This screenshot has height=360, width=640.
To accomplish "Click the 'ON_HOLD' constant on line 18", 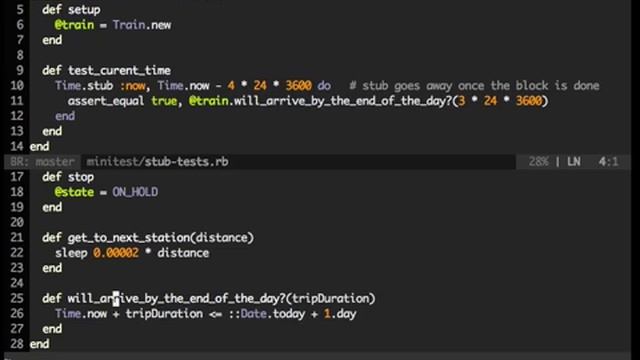I will click(x=135, y=192).
